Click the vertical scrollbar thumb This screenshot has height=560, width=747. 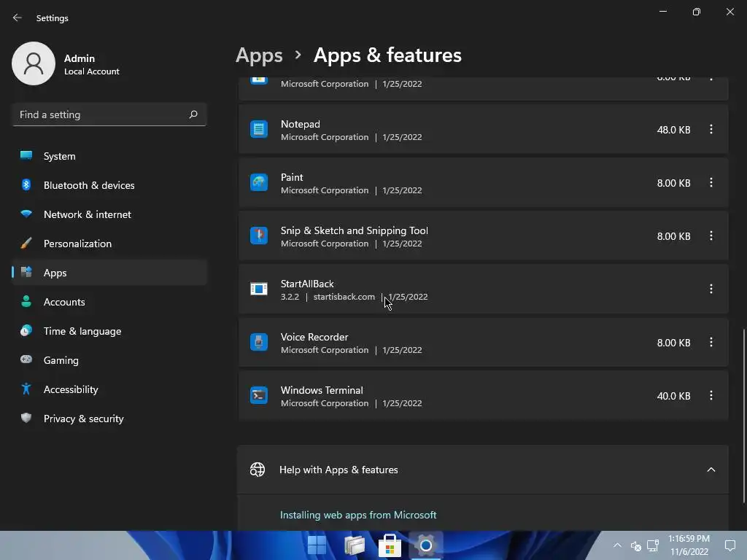(x=743, y=415)
